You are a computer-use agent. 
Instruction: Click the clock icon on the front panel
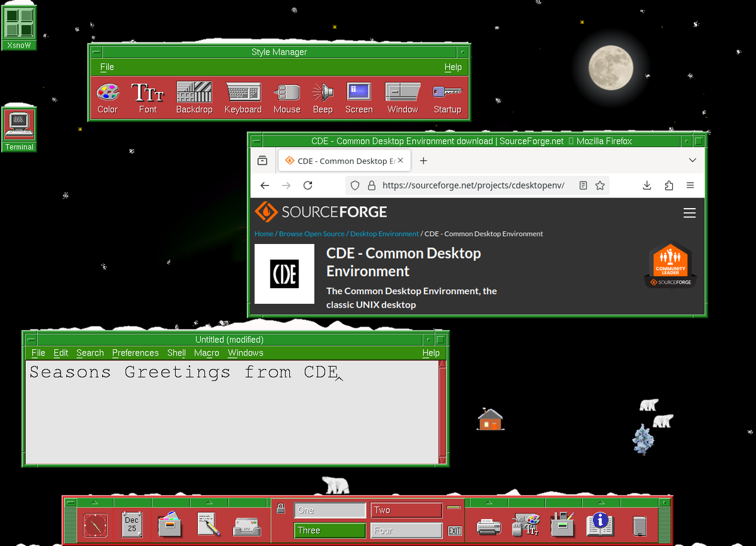point(95,525)
